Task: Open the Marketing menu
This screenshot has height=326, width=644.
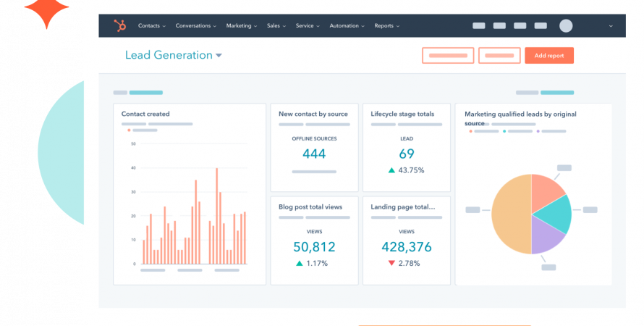Action: (x=241, y=25)
